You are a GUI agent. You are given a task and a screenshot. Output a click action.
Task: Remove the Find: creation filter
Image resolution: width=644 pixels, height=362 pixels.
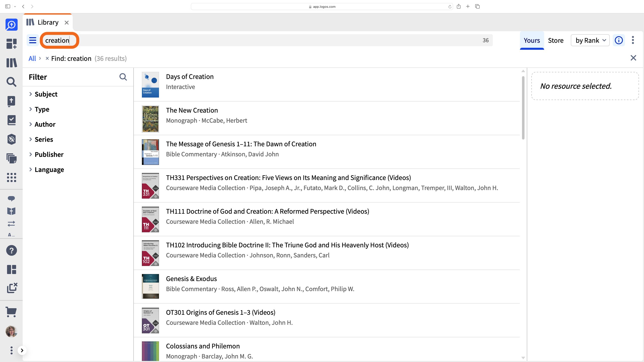[47, 58]
